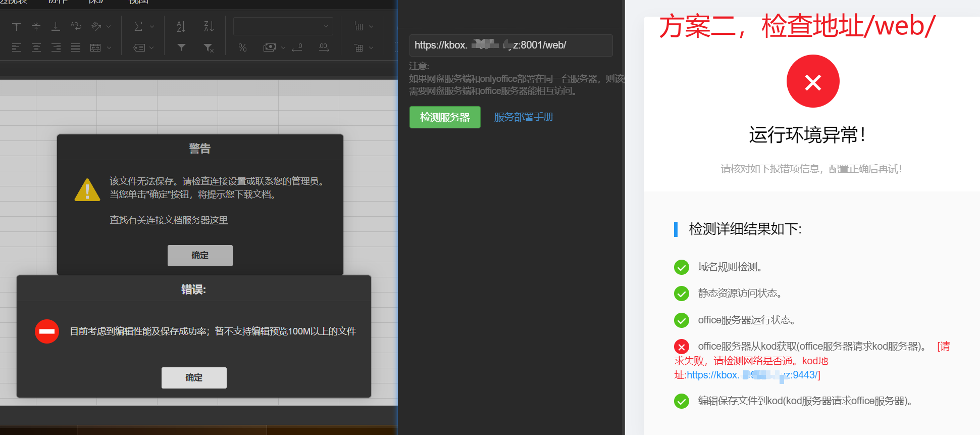Click the 静态资源访问状态 result text
Image resolution: width=980 pixels, height=435 pixels.
[740, 293]
